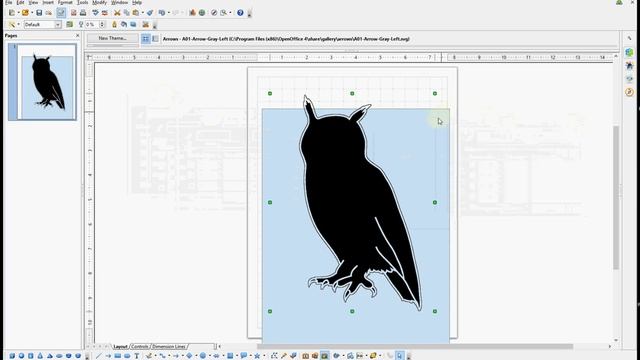Open the Insert menu

click(48, 2)
